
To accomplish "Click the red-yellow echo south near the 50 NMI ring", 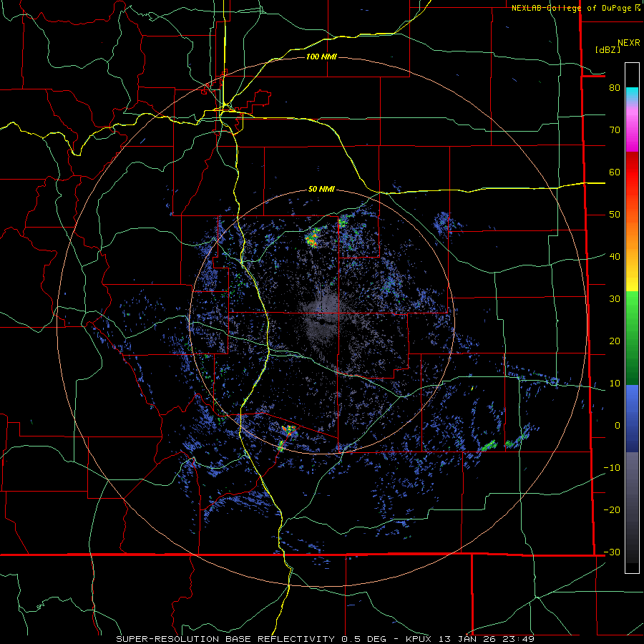I will click(290, 431).
